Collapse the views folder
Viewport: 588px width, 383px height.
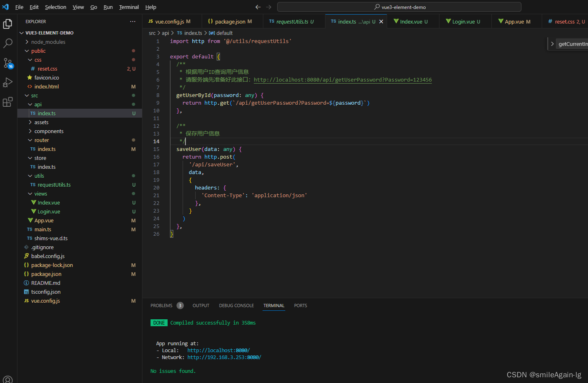[x=30, y=194]
